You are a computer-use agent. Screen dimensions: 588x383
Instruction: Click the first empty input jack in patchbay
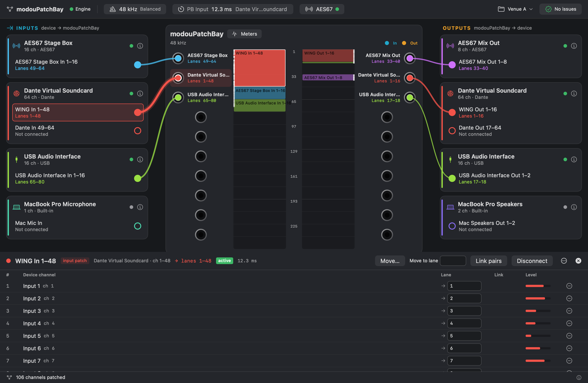[x=201, y=117]
